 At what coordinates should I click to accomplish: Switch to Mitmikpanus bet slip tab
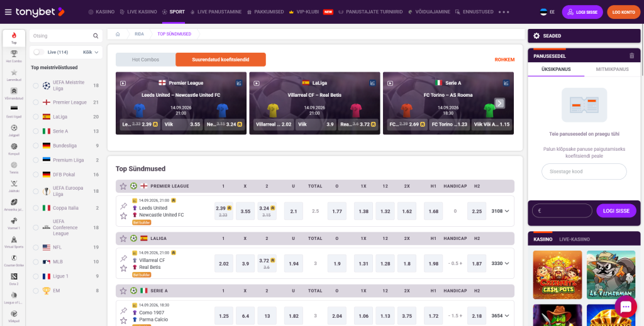(612, 69)
